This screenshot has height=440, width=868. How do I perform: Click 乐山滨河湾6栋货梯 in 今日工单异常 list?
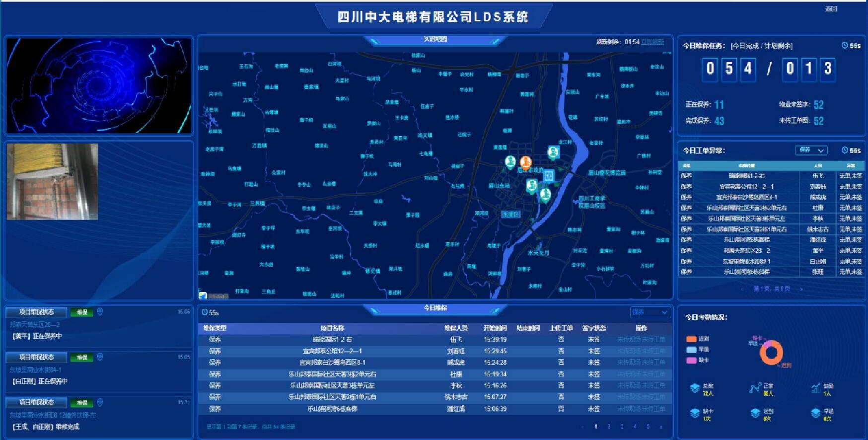click(x=746, y=272)
